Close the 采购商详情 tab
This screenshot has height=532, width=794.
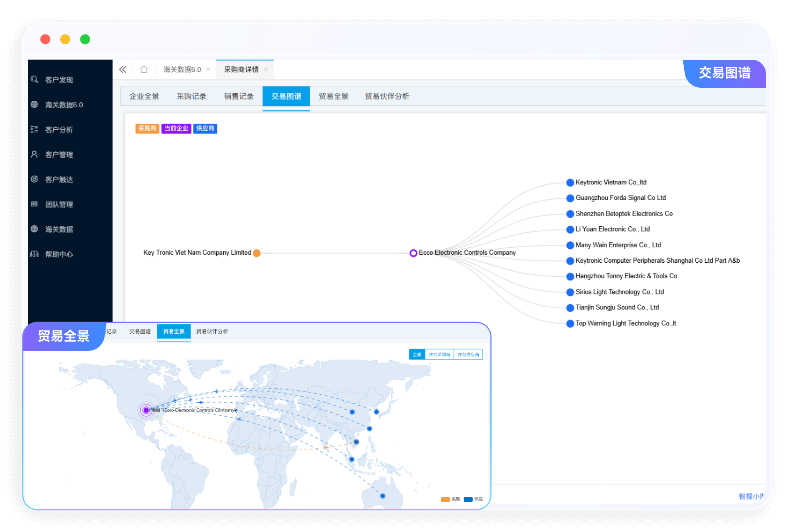click(266, 70)
